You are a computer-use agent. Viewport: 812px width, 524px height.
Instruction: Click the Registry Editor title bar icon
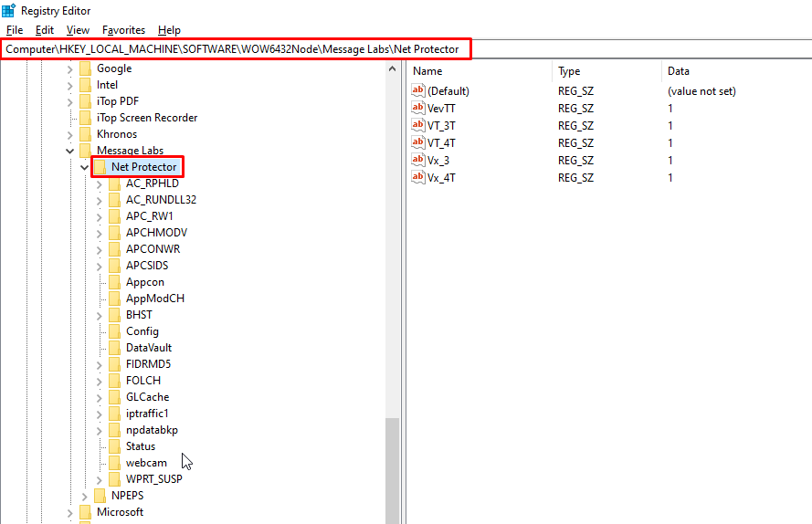coord(9,10)
